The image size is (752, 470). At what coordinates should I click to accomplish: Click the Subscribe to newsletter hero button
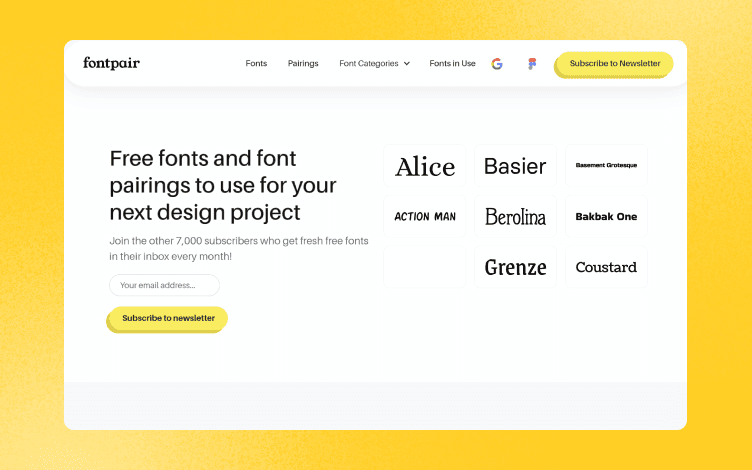[168, 318]
